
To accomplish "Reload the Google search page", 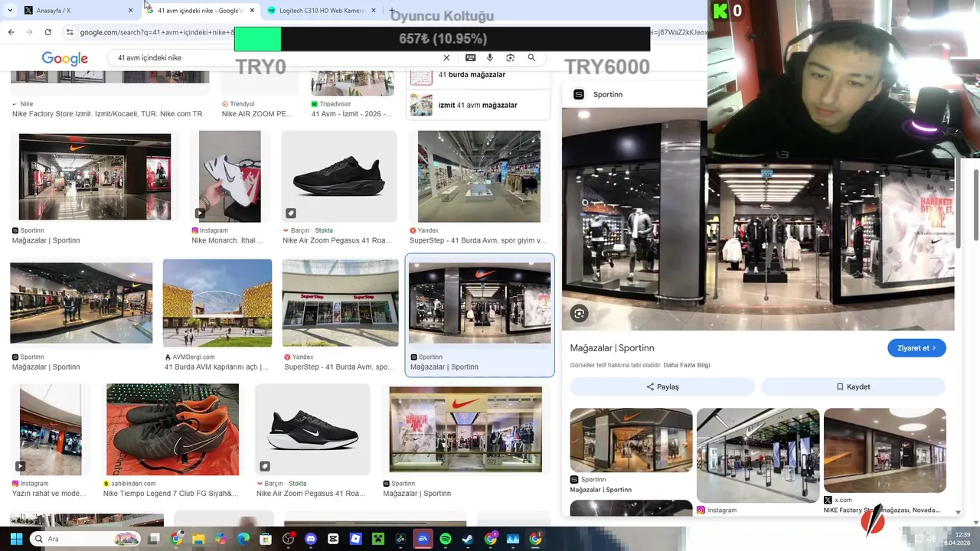I will pyautogui.click(x=47, y=32).
